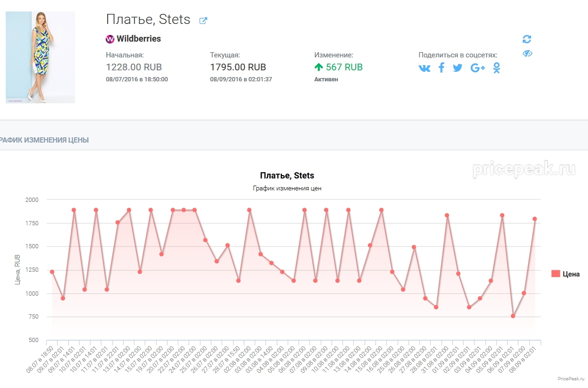Click the lowest price point on the chart
The width and height of the screenshot is (588, 388).
tap(513, 316)
